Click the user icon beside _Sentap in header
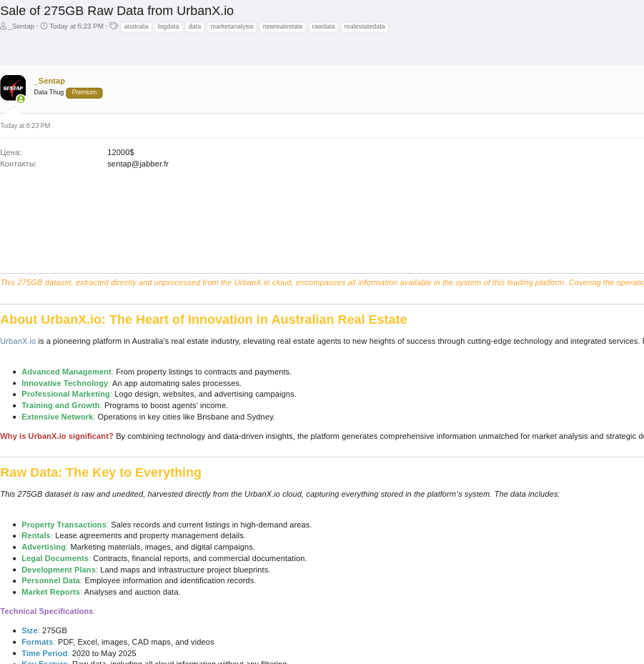The height and width of the screenshot is (664, 644). click(x=3, y=26)
